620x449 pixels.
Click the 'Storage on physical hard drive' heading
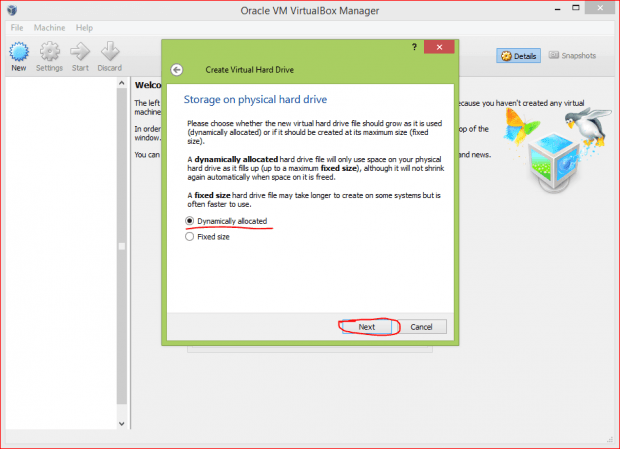coord(255,100)
